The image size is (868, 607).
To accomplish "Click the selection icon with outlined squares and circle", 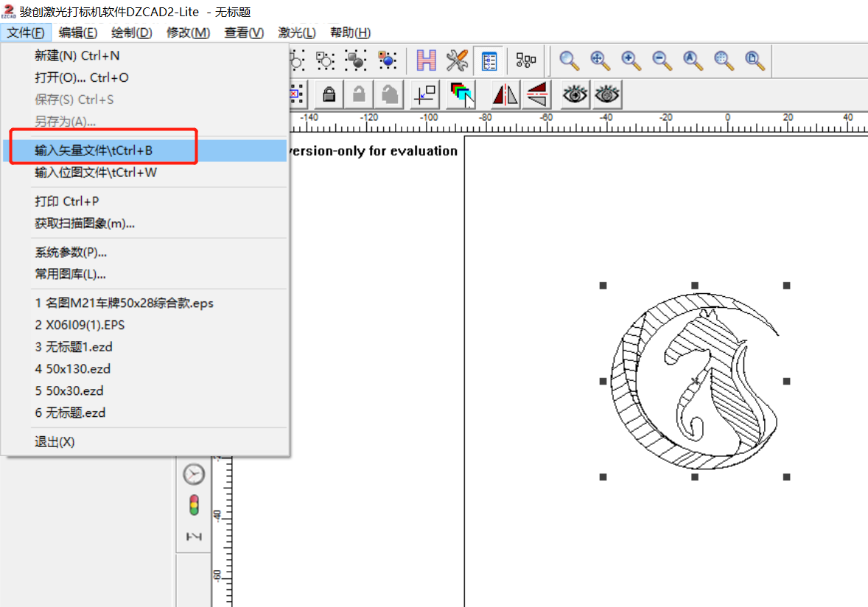I will click(326, 60).
